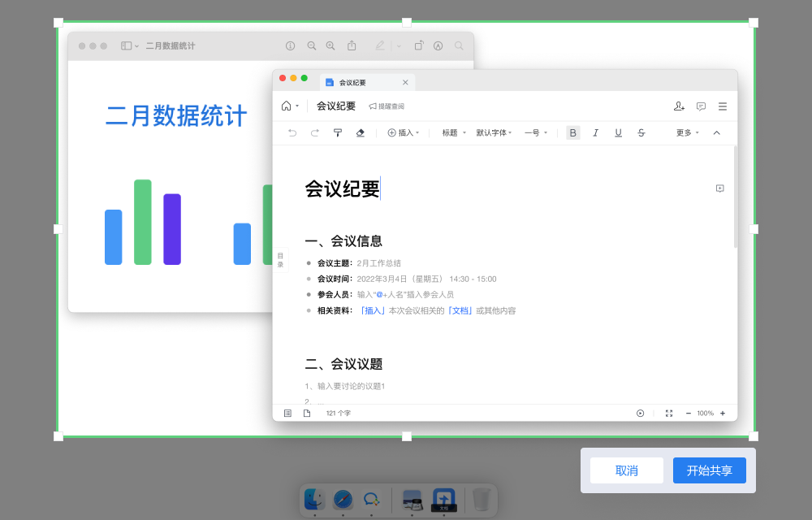Screen dimensions: 812x520
Task: Click the 参会人员 placeholder text
Action: (x=405, y=295)
